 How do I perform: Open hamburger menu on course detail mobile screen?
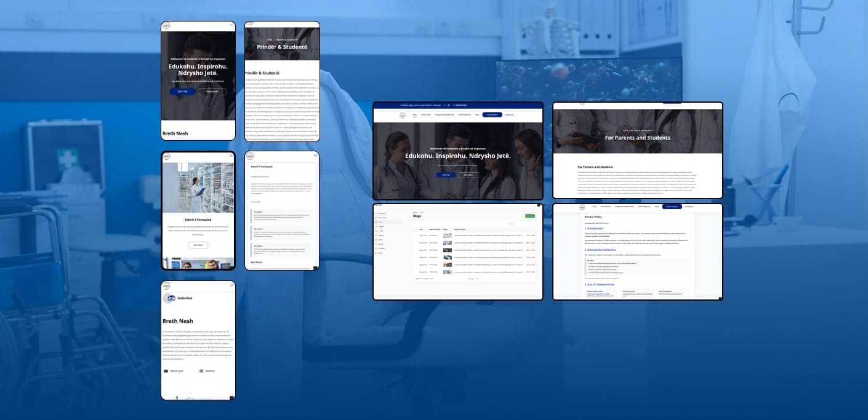tap(316, 155)
